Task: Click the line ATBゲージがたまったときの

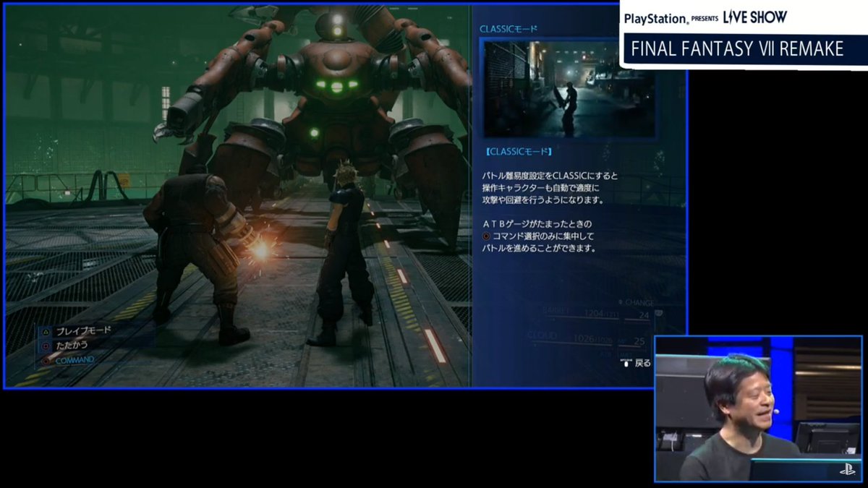Action: coord(537,224)
